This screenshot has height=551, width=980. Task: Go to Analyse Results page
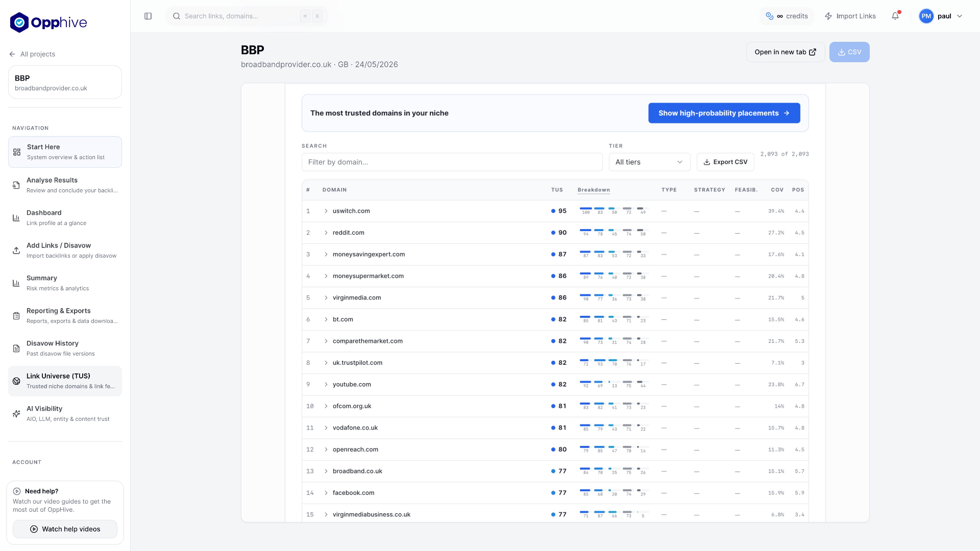pyautogui.click(x=65, y=185)
